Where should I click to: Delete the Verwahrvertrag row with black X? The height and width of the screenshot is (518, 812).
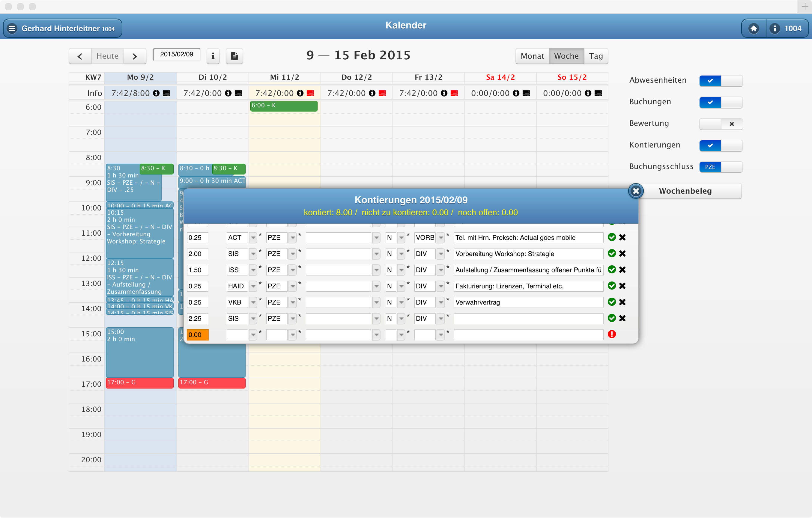pyautogui.click(x=622, y=302)
